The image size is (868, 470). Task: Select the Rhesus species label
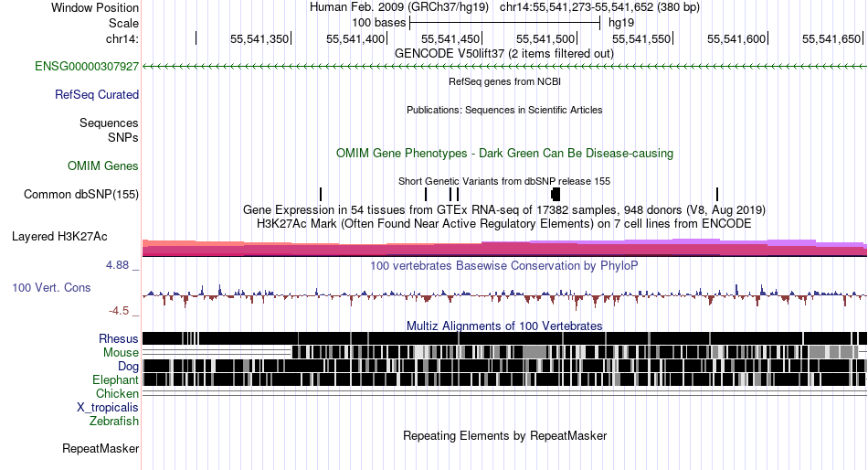119,338
